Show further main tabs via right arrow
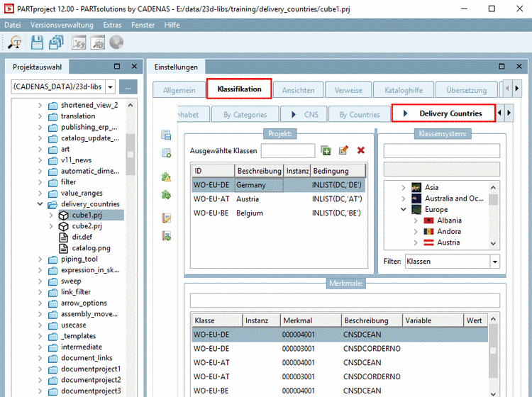The width and height of the screenshot is (532, 397). (516, 88)
